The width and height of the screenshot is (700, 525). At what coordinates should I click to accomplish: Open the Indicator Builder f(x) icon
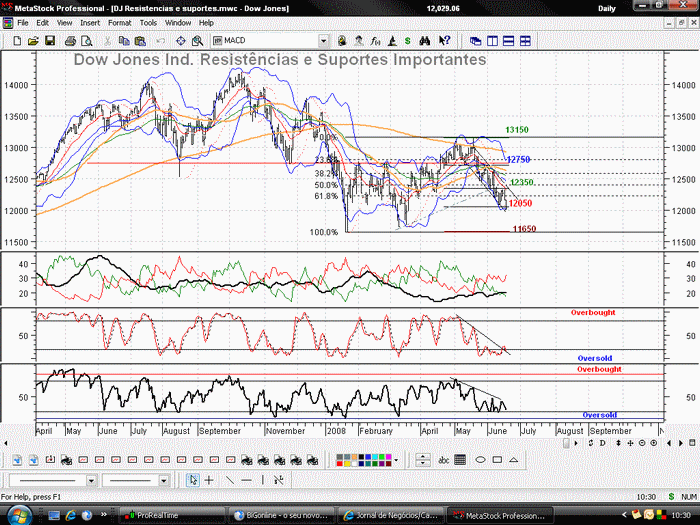(375, 41)
